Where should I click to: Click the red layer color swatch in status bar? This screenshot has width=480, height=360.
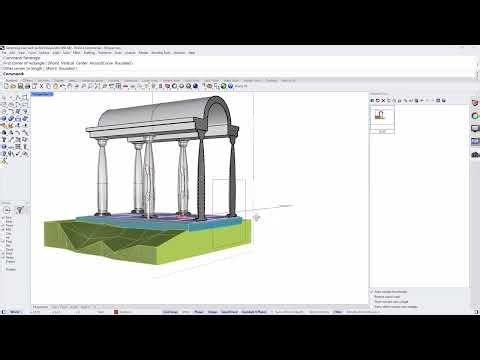116,312
